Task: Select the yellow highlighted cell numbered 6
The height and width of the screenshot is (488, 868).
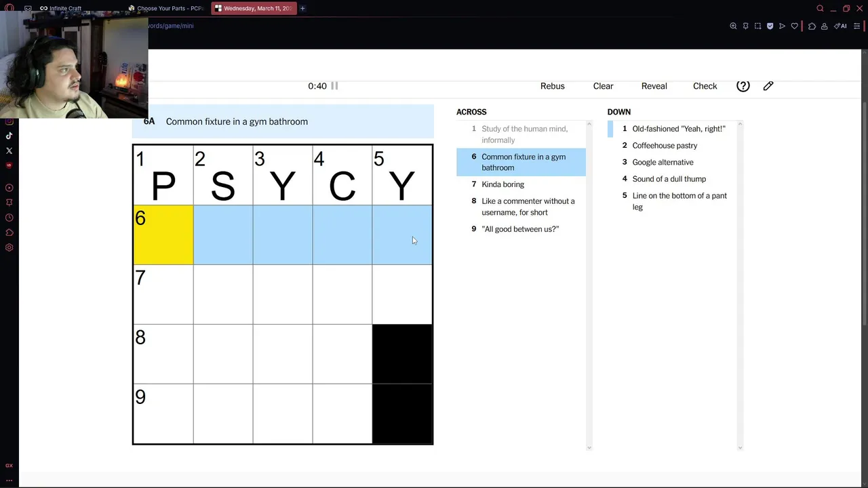Action: 163,235
